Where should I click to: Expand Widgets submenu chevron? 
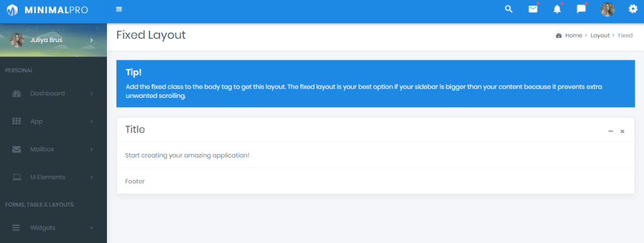92,227
